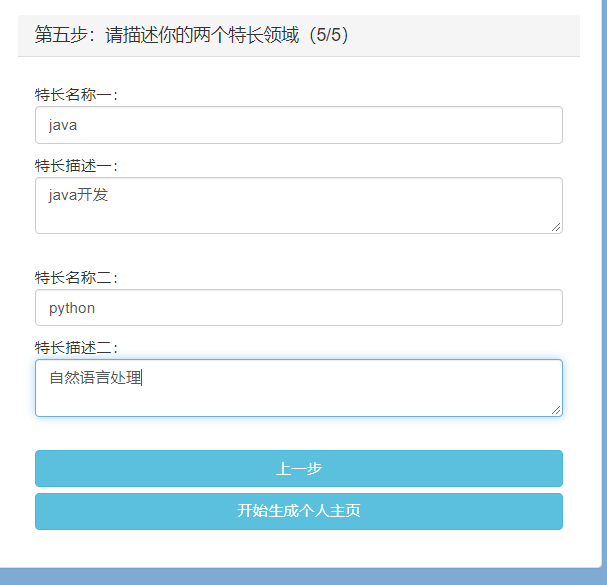This screenshot has height=585, width=607.
Task: Click the typed word java in 特长名称一
Action: click(63, 126)
